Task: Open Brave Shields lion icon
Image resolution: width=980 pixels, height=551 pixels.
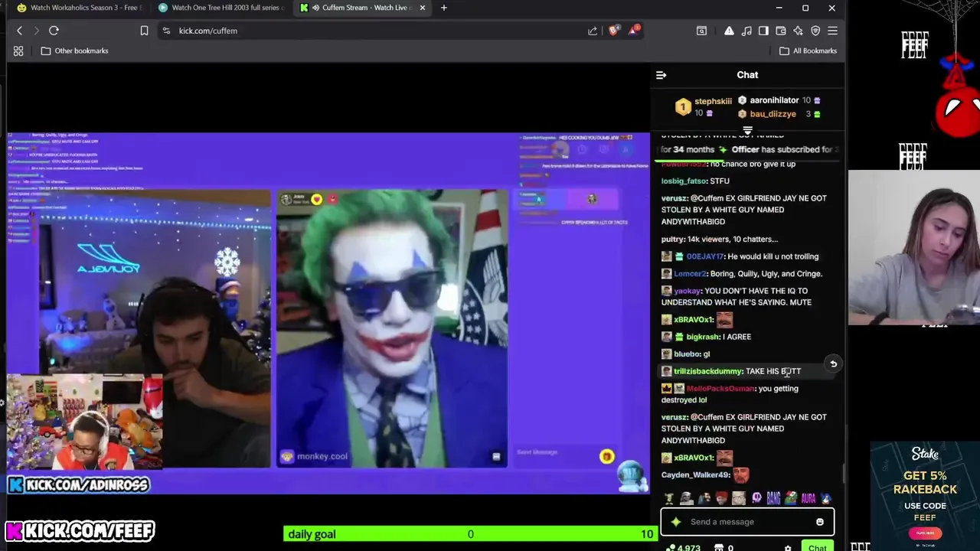Action: 613,31
